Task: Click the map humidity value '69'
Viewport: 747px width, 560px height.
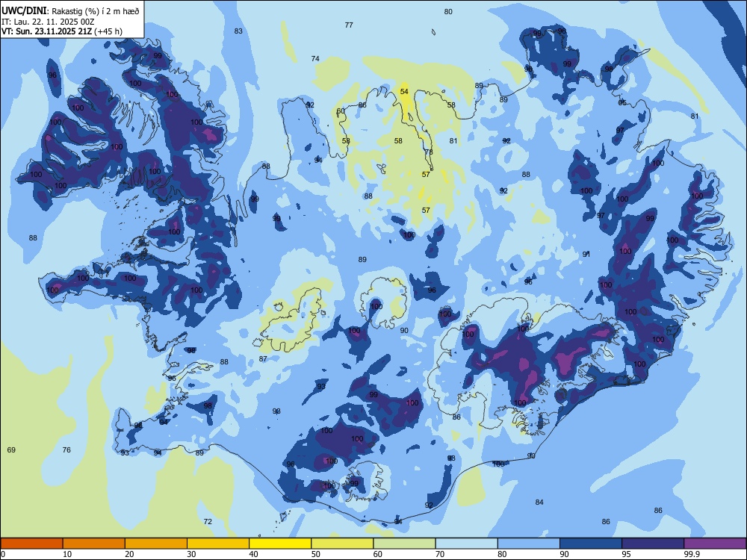Action: (x=11, y=450)
